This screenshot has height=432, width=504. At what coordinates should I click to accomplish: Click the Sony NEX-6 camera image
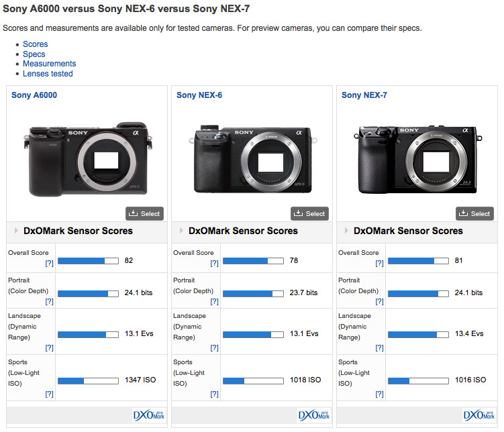click(x=253, y=158)
